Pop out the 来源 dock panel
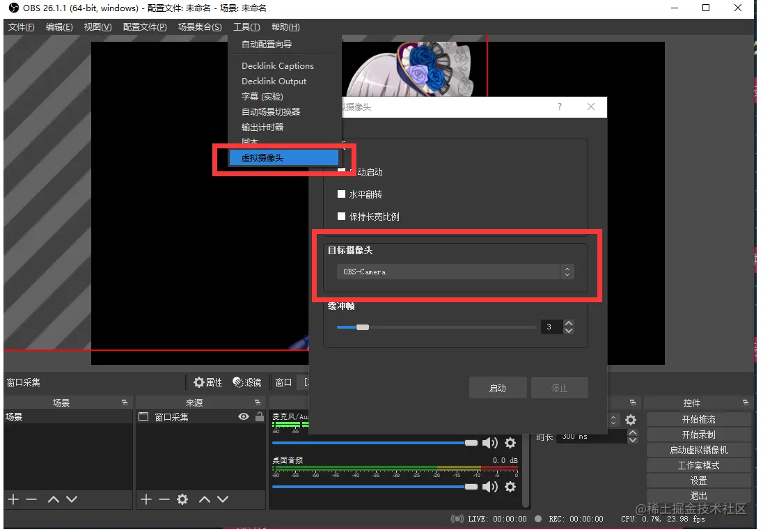Screen dimensions: 763x532 (x=258, y=402)
